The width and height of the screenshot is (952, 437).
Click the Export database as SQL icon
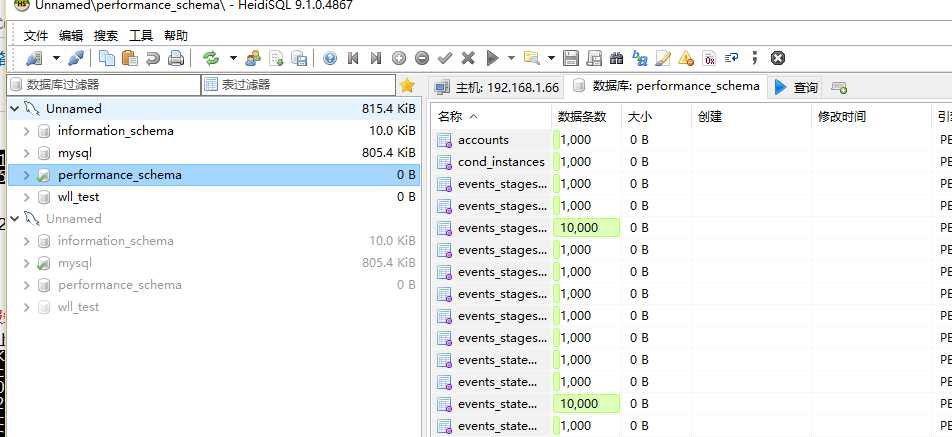(x=299, y=58)
